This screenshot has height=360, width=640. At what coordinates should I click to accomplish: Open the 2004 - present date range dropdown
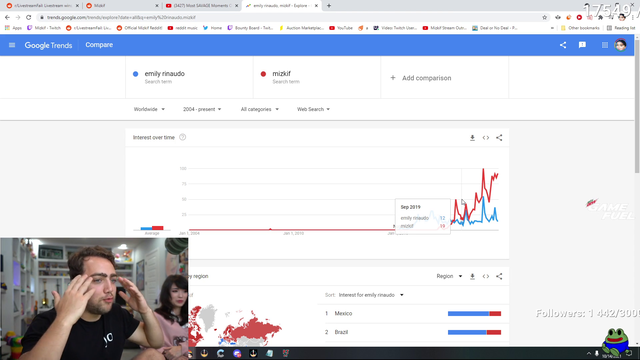click(x=202, y=109)
